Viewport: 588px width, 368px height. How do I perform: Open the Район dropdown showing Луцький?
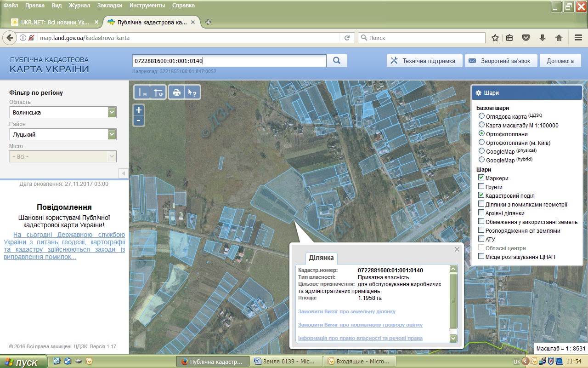coord(63,134)
